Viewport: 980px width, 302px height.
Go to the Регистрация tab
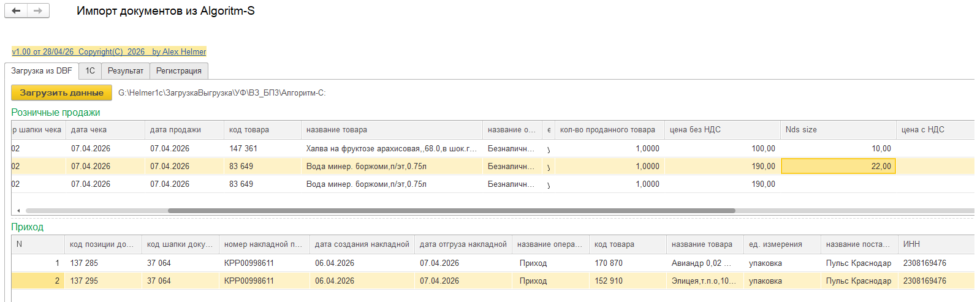(178, 71)
